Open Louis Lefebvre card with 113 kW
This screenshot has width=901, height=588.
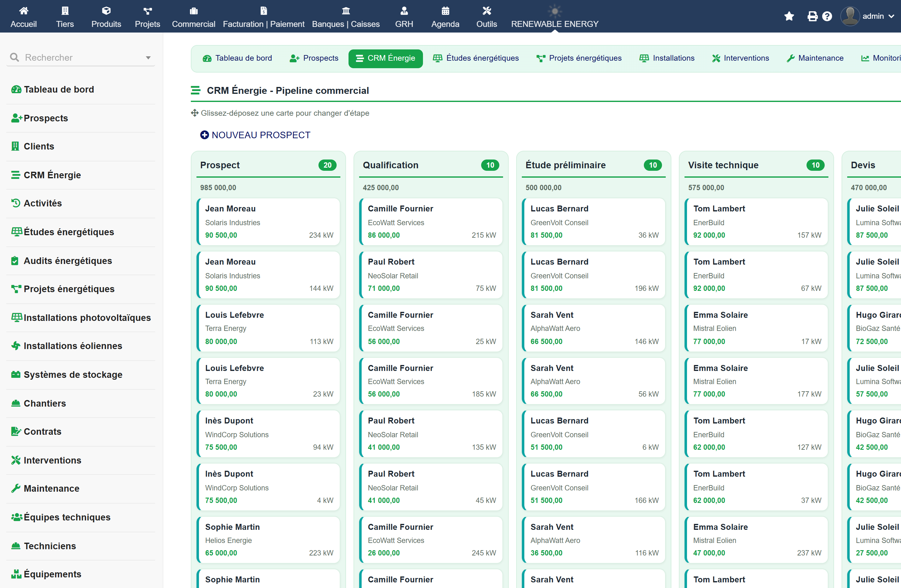tap(268, 328)
